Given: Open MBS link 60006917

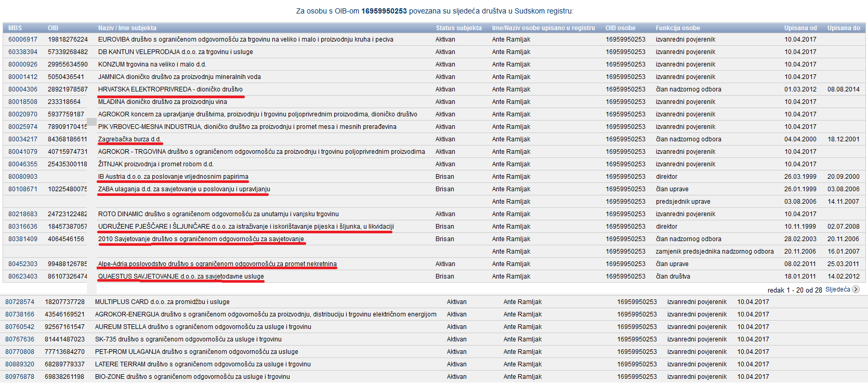Looking at the screenshot, I should tap(23, 39).
